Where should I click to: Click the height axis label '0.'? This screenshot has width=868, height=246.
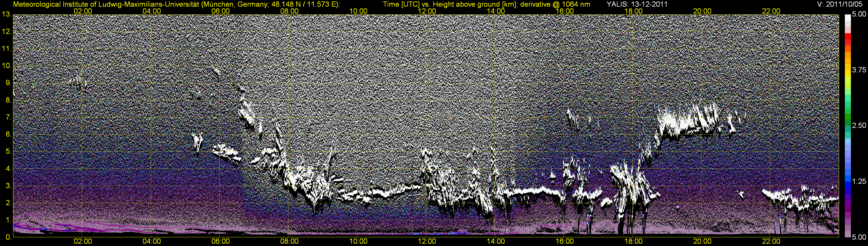click(9, 237)
